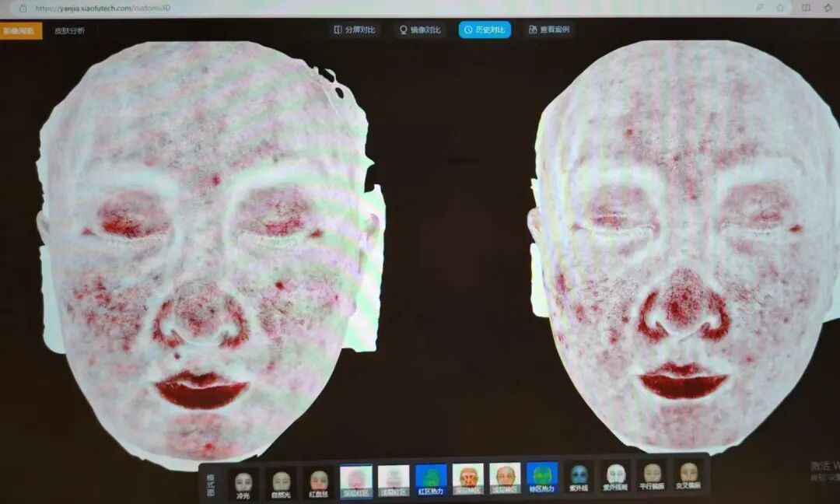Click the browser bookmark star icon

pyautogui.click(x=780, y=8)
